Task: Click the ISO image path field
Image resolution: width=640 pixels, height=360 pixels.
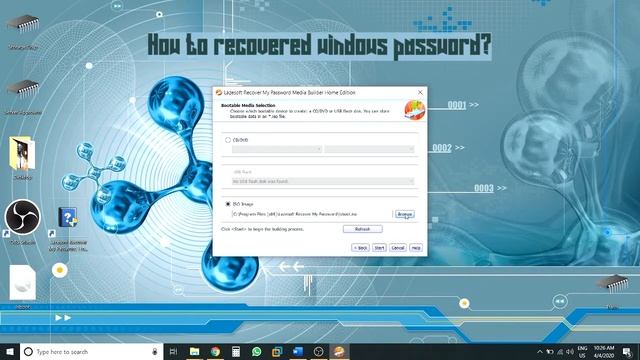Action: (x=311, y=214)
